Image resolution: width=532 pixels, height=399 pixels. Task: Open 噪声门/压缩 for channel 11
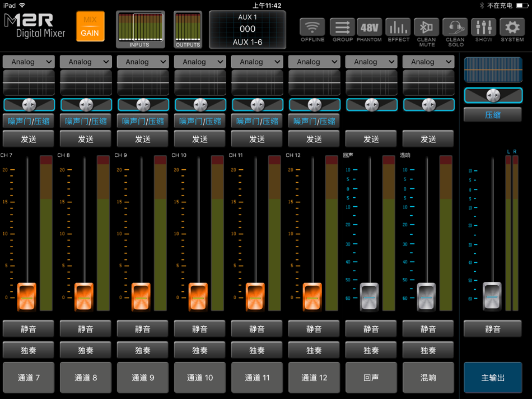pyautogui.click(x=257, y=121)
